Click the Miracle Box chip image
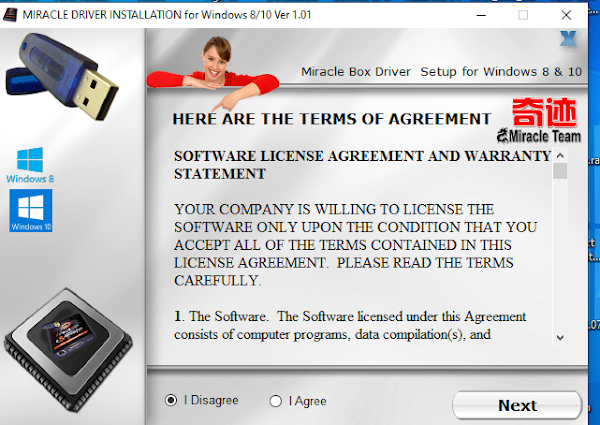Screen dimensions: 600x425 point(68,349)
